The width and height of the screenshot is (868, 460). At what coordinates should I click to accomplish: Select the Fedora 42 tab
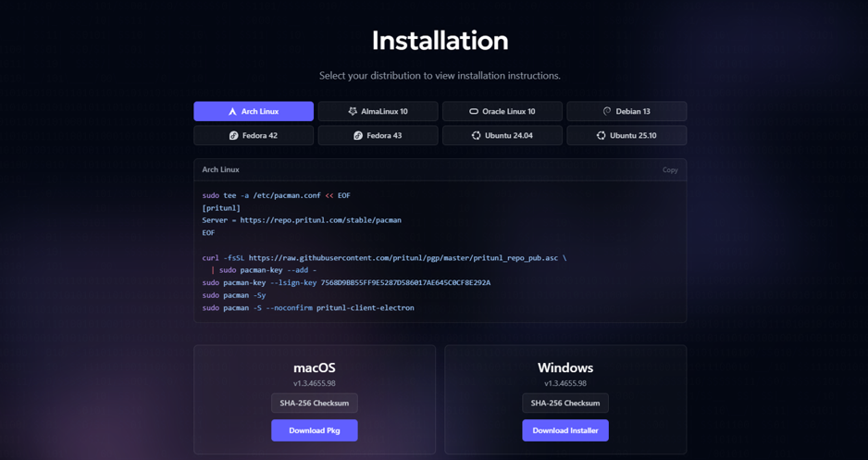pos(254,136)
